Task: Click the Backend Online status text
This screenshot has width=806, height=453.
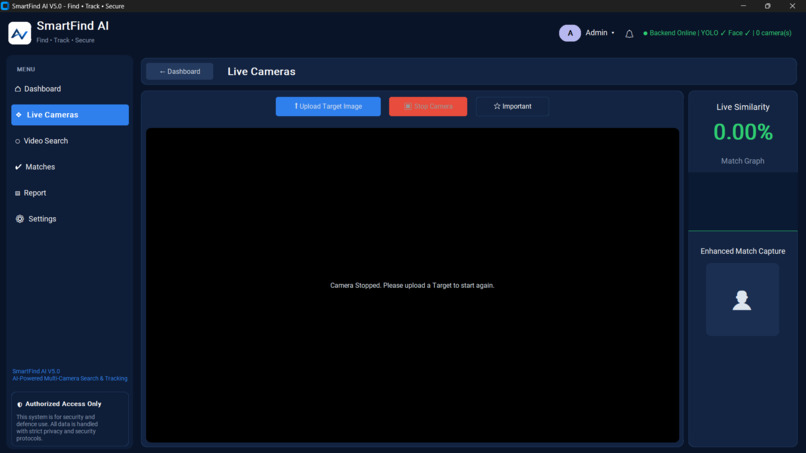Action: [x=717, y=33]
